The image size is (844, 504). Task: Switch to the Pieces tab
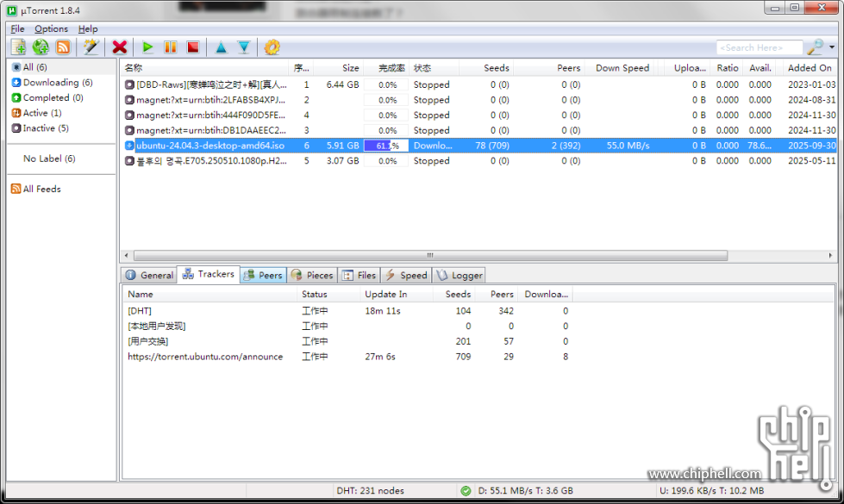312,275
